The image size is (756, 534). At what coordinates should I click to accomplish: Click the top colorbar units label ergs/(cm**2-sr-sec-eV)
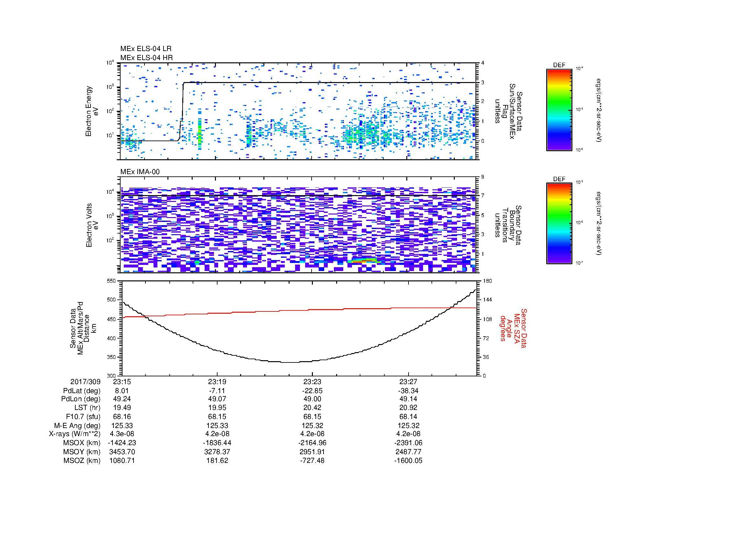click(600, 110)
